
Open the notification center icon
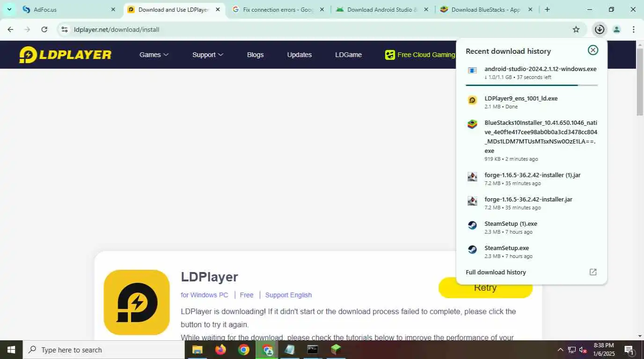(629, 350)
